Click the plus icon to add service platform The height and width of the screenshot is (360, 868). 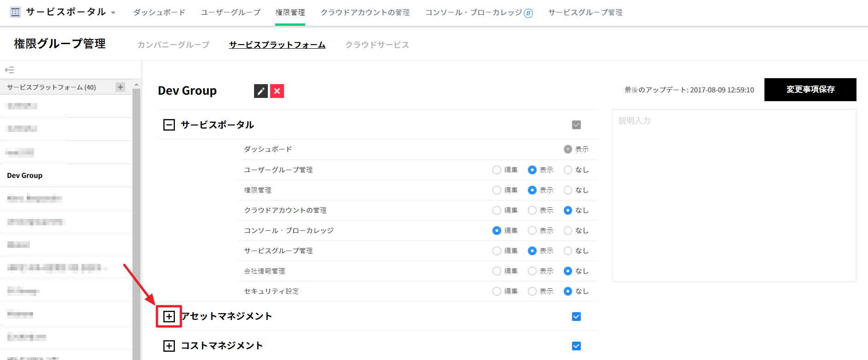120,87
